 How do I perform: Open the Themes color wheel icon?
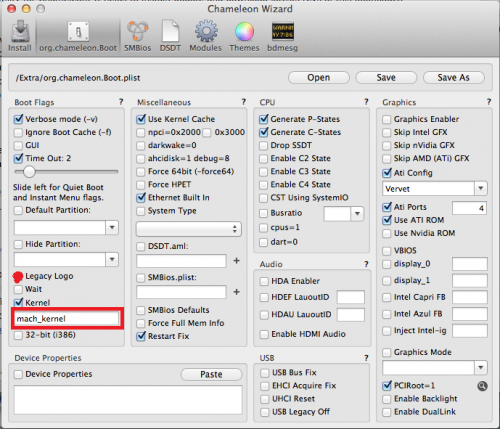coord(244,36)
